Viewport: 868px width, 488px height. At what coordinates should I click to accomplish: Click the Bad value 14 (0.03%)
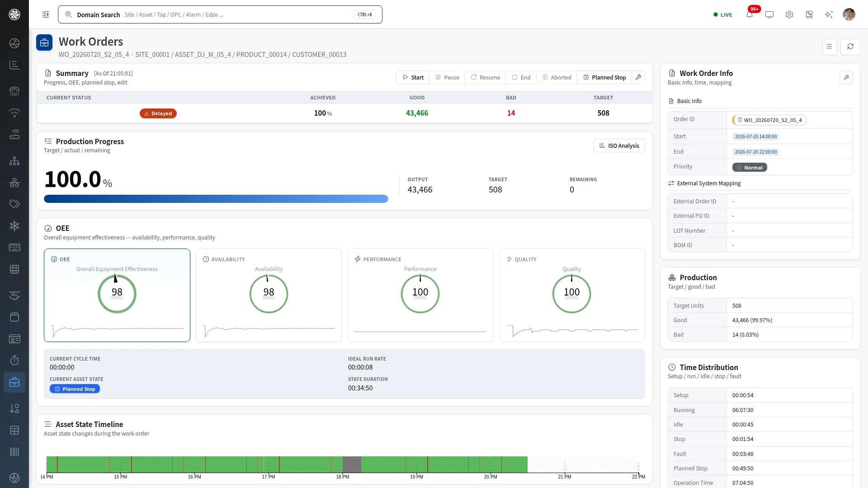click(x=745, y=335)
